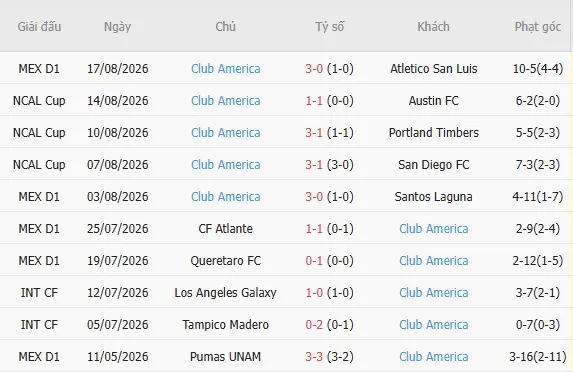Click Queretaro FC home team name
Viewport: 573px width, 372px height.
(x=225, y=261)
